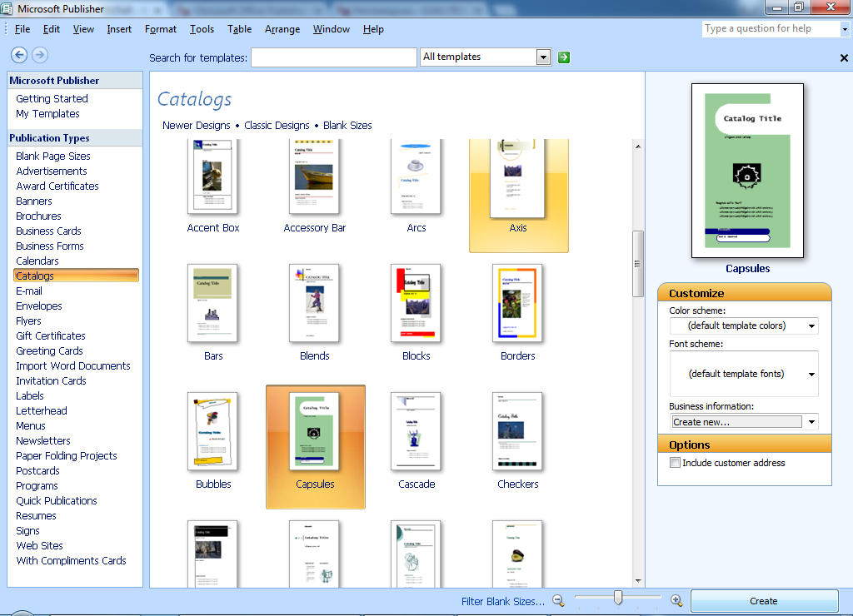This screenshot has width=853, height=616.
Task: Click the zoom out magnifier icon
Action: point(558,600)
